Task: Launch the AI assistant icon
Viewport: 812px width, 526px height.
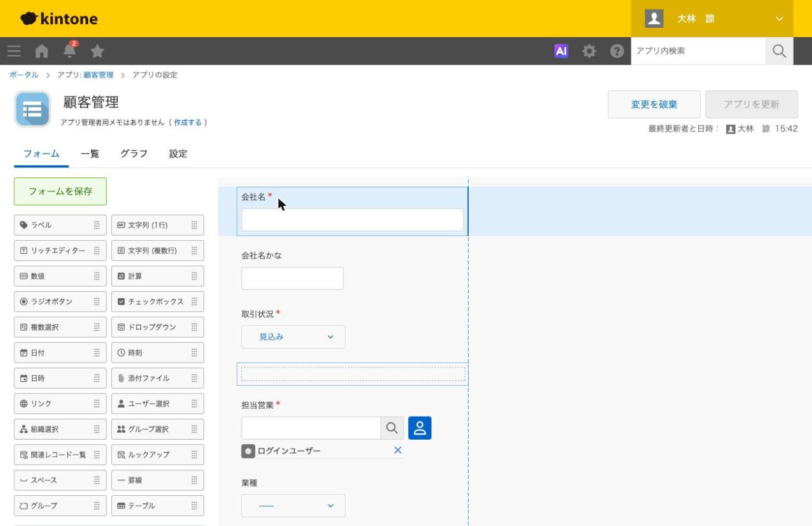Action: click(x=561, y=51)
